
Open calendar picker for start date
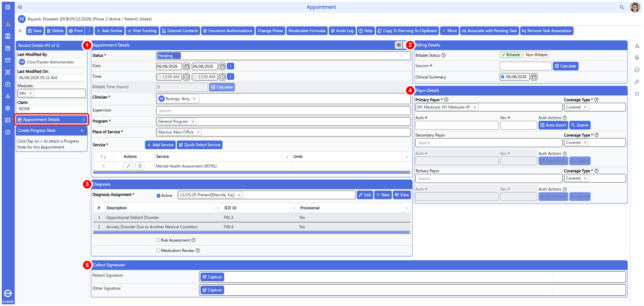[x=187, y=67]
